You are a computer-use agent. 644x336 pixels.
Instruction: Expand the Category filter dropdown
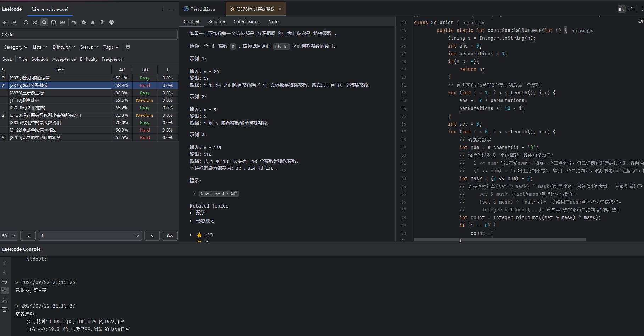point(15,47)
